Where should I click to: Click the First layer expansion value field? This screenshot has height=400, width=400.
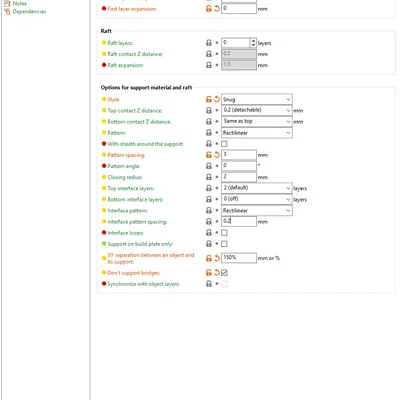click(x=239, y=8)
